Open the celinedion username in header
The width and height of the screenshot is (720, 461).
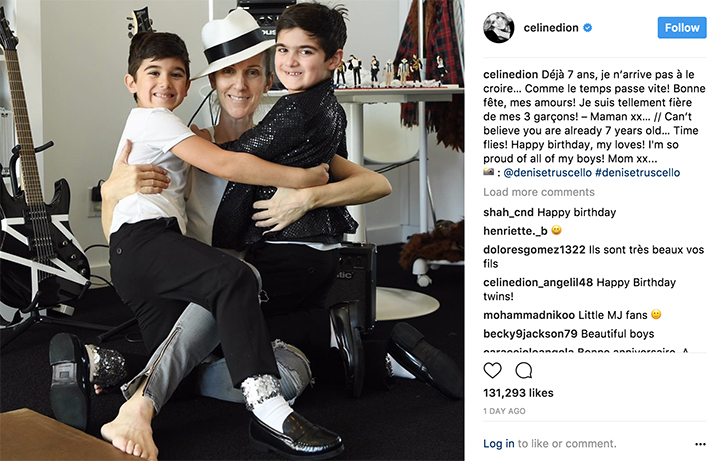pyautogui.click(x=551, y=28)
